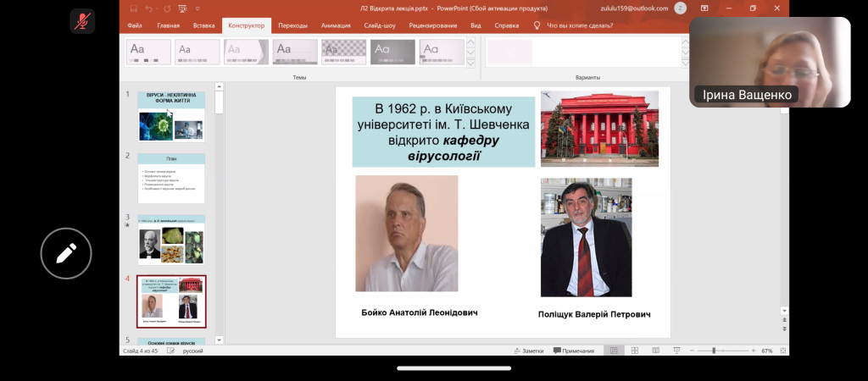Expand the Варианты gallery more arrow
Image resolution: width=868 pixels, height=381 pixels.
[x=685, y=63]
